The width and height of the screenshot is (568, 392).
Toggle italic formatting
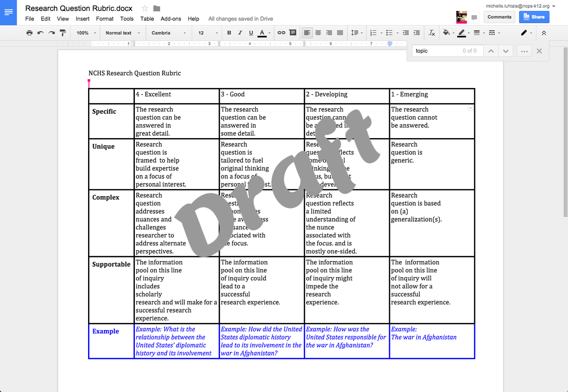[x=240, y=33]
